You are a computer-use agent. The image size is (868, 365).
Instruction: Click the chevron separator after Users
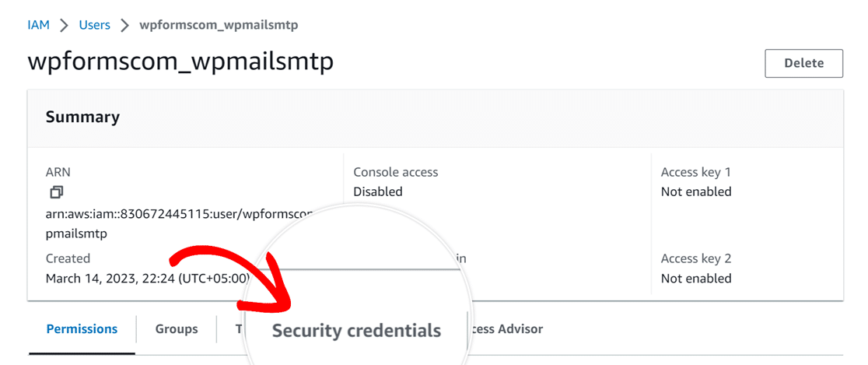(125, 26)
